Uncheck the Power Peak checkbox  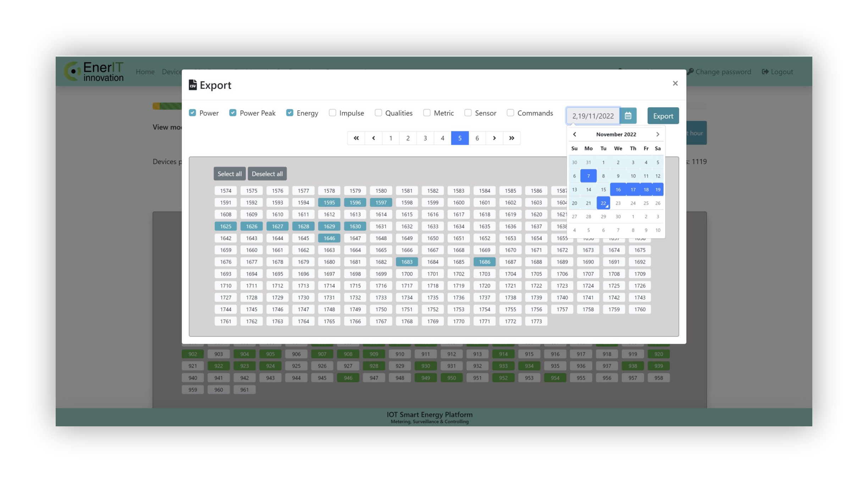coord(233,113)
